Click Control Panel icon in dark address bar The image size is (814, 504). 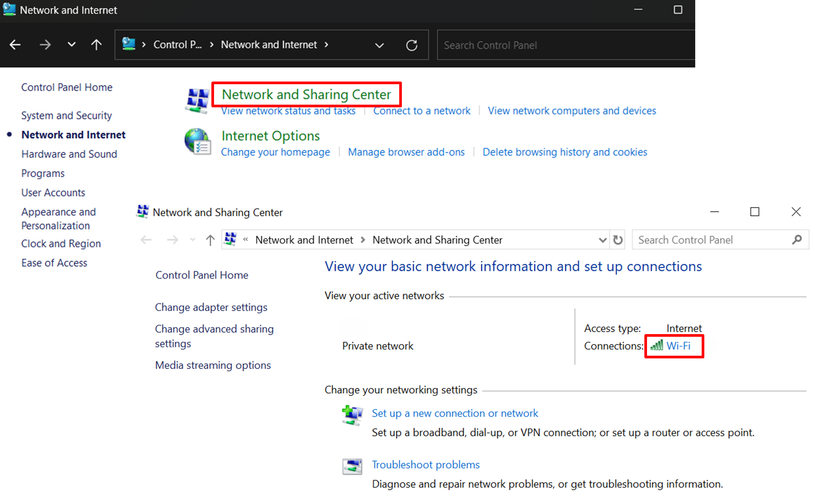[x=129, y=44]
